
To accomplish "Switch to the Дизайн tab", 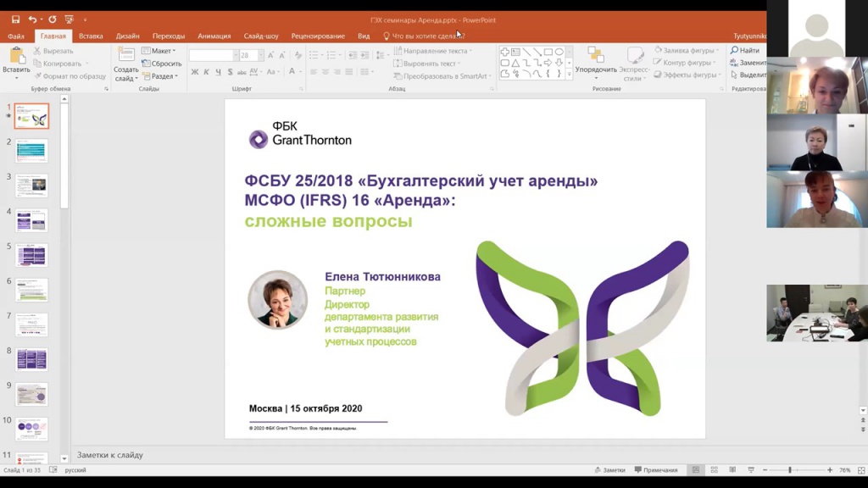I will tap(127, 36).
